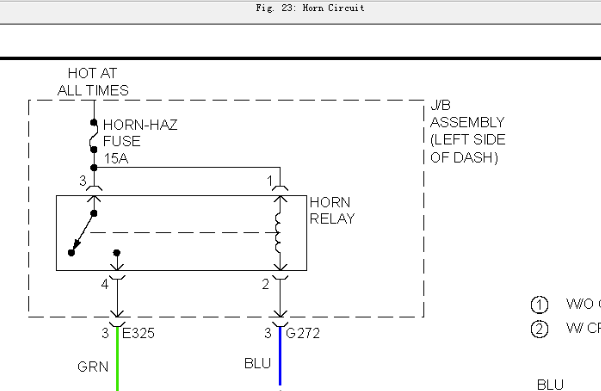Click the relay coil symbol

[278, 232]
